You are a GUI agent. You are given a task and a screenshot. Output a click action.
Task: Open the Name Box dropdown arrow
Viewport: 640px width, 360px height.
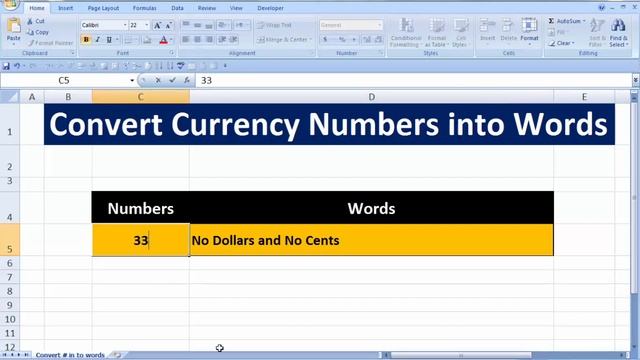pyautogui.click(x=132, y=80)
